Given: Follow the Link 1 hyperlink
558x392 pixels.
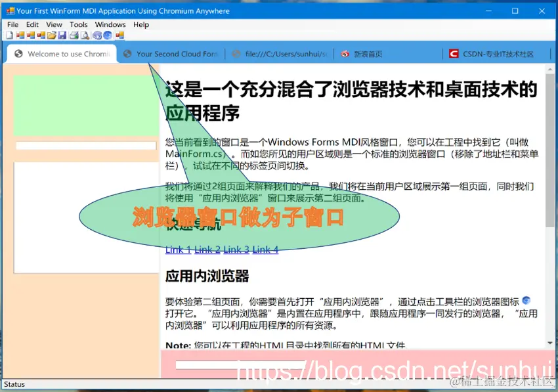Looking at the screenshot, I should pos(178,250).
